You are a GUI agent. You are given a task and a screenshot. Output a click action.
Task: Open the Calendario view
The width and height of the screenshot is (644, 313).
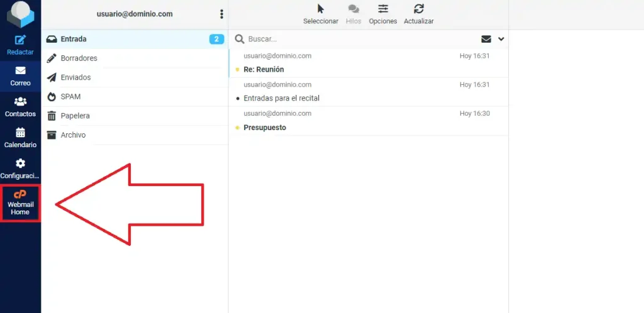click(x=20, y=137)
